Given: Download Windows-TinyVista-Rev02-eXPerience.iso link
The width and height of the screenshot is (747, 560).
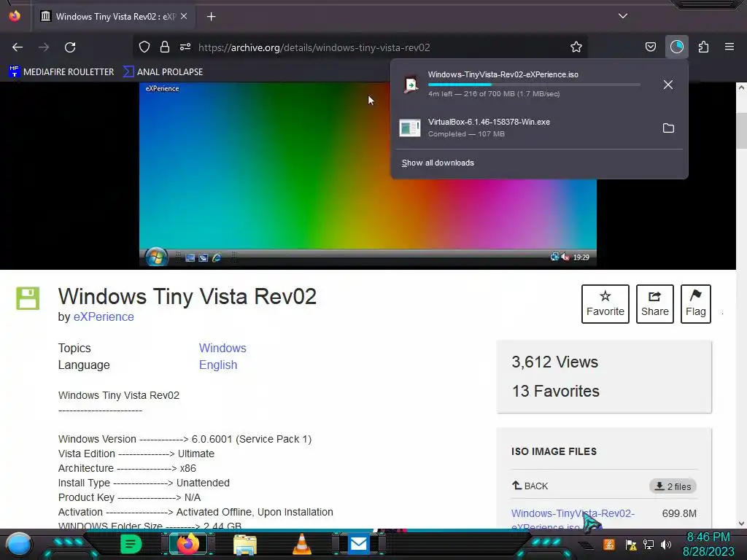Looking at the screenshot, I should tap(573, 519).
